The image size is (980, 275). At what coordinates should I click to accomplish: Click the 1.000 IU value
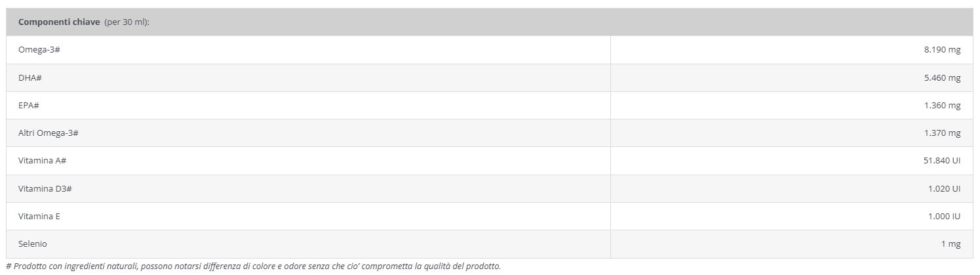[x=944, y=216]
